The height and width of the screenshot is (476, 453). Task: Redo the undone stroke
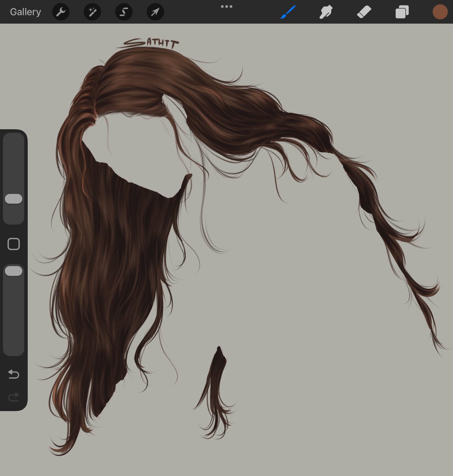click(13, 397)
